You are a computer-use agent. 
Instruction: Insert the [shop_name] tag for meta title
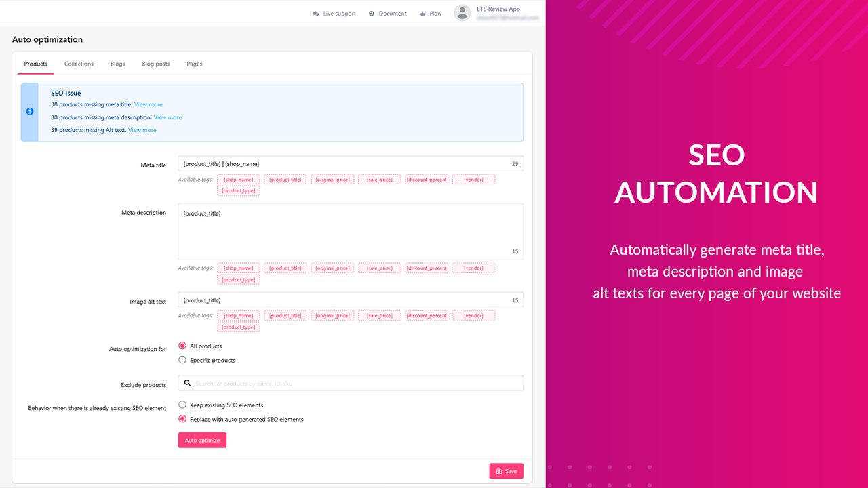pos(238,178)
